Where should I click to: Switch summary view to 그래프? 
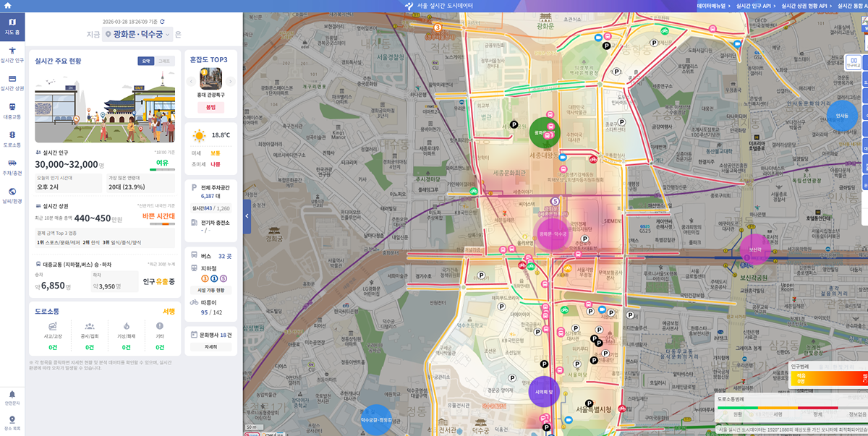tap(165, 61)
